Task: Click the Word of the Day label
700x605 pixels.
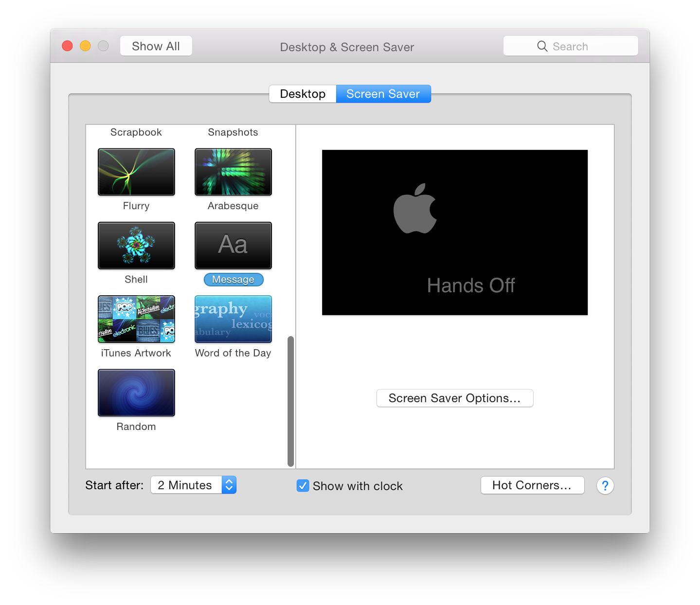Action: click(233, 353)
